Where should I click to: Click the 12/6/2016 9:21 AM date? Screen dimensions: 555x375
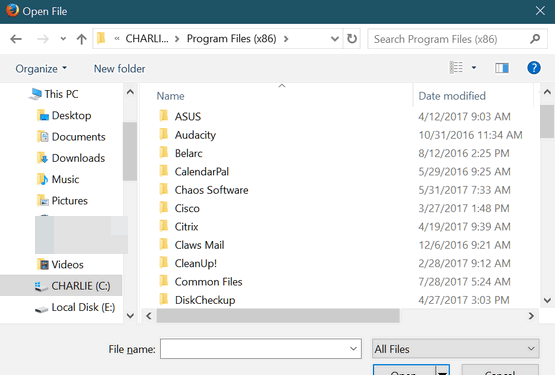(x=464, y=245)
